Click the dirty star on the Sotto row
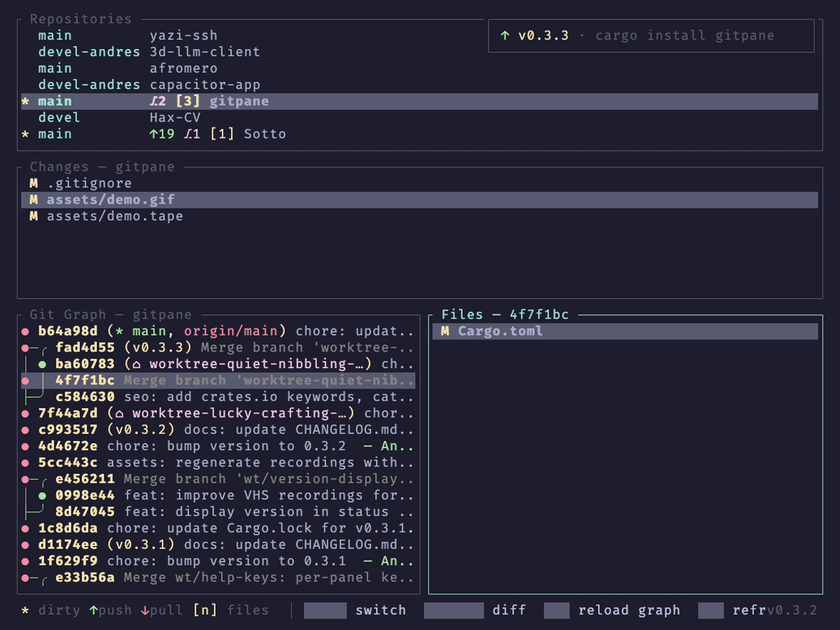 coord(26,135)
